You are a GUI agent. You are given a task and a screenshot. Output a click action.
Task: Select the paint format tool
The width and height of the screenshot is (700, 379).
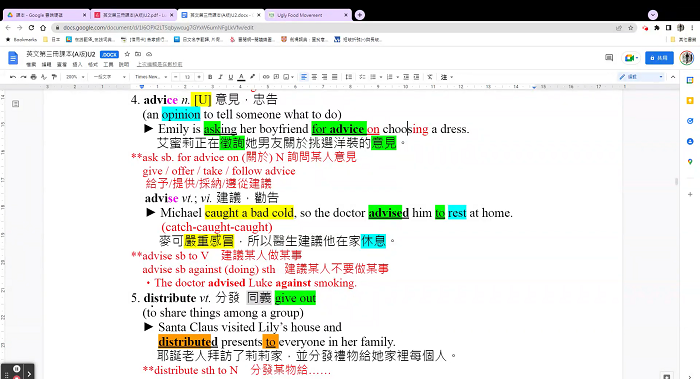pyautogui.click(x=54, y=77)
